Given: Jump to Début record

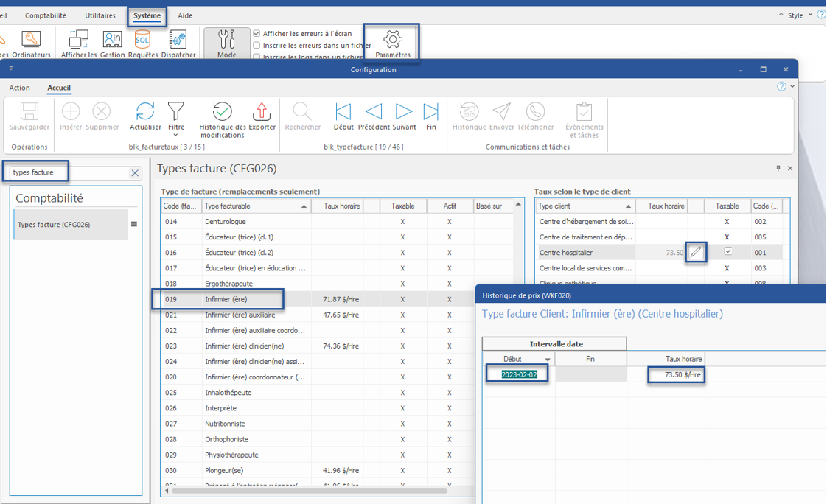Looking at the screenshot, I should pos(343,111).
